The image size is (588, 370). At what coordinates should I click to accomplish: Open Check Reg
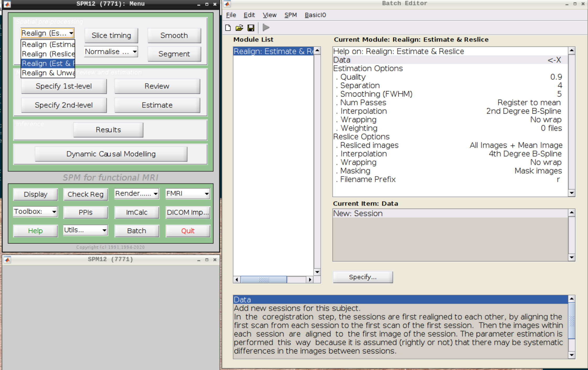(x=85, y=194)
